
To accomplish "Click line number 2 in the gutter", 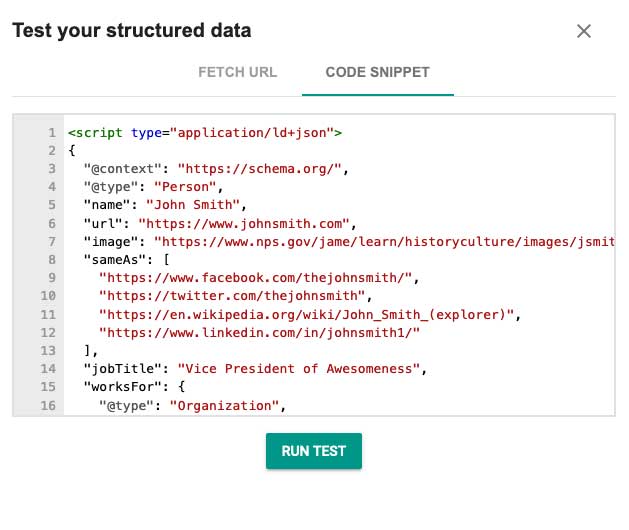I will click(51, 150).
